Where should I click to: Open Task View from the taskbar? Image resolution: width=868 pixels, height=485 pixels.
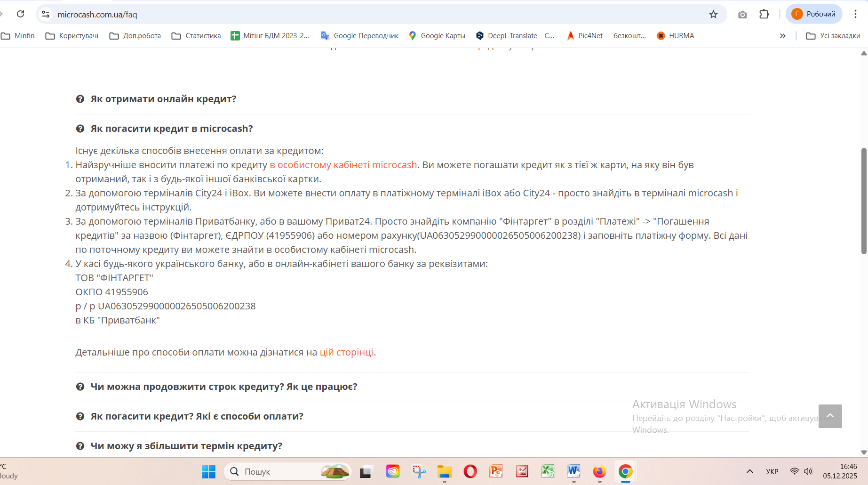[366, 471]
